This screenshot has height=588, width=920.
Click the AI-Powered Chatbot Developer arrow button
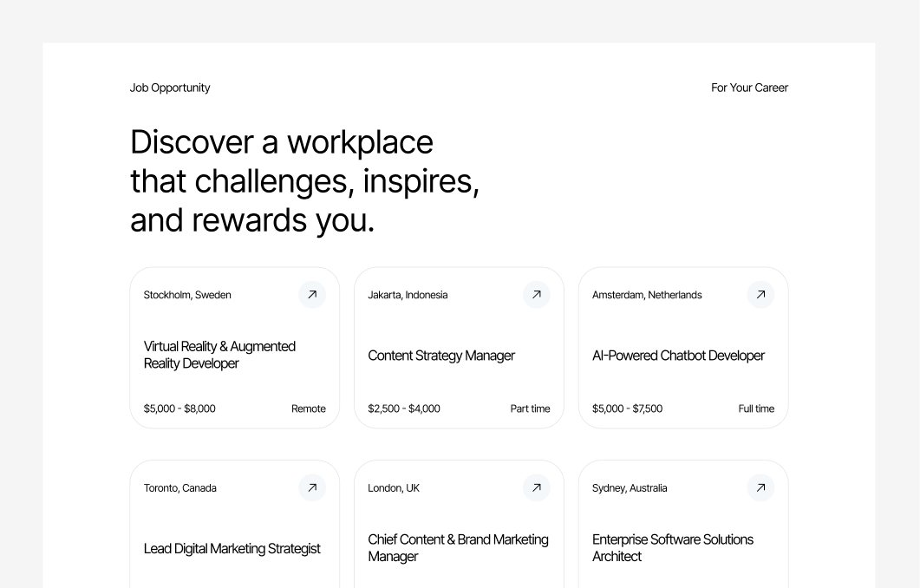coord(760,295)
